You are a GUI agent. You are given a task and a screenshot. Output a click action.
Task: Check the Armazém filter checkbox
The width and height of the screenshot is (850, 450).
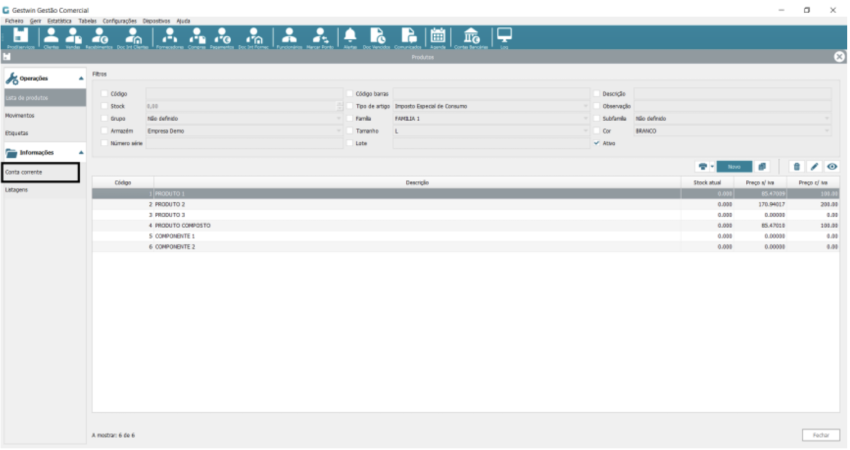(x=104, y=131)
